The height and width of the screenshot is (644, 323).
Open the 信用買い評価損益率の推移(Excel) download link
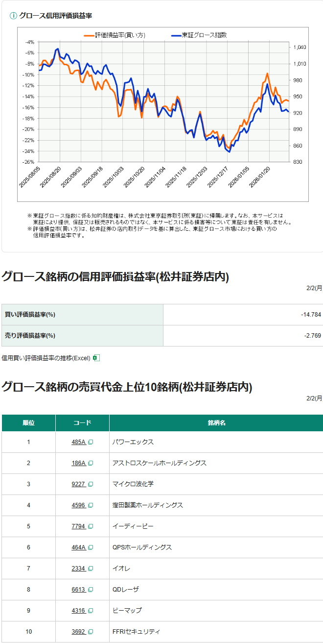click(x=46, y=358)
